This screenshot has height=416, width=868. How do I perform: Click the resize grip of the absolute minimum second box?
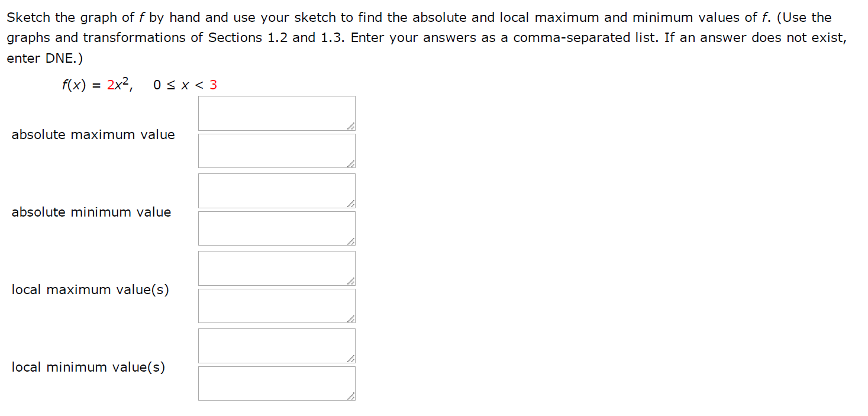pyautogui.click(x=351, y=240)
